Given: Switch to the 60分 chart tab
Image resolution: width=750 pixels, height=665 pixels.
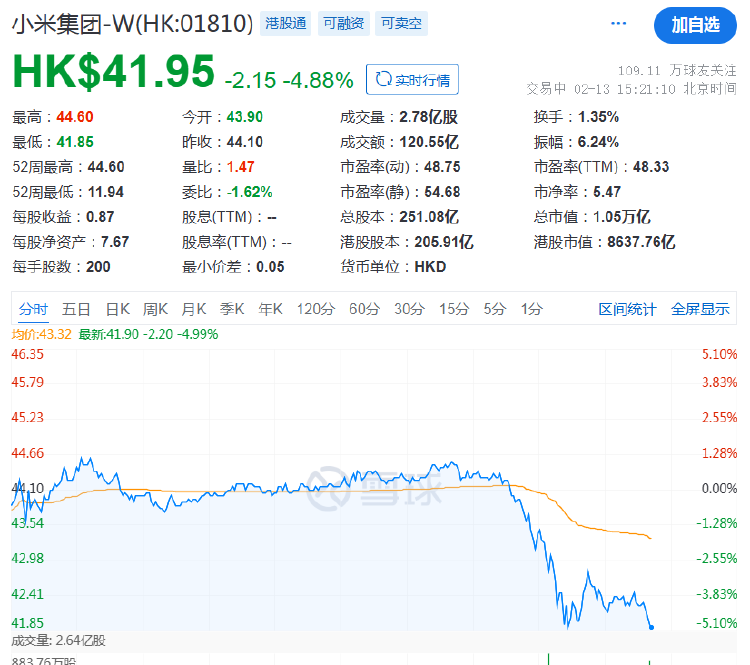Looking at the screenshot, I should [364, 309].
